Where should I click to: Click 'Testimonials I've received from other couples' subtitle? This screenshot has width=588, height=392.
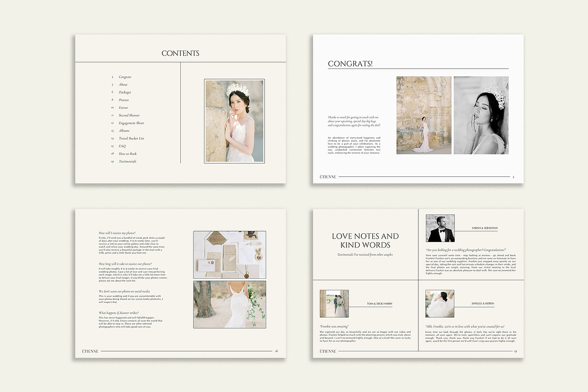click(x=365, y=255)
